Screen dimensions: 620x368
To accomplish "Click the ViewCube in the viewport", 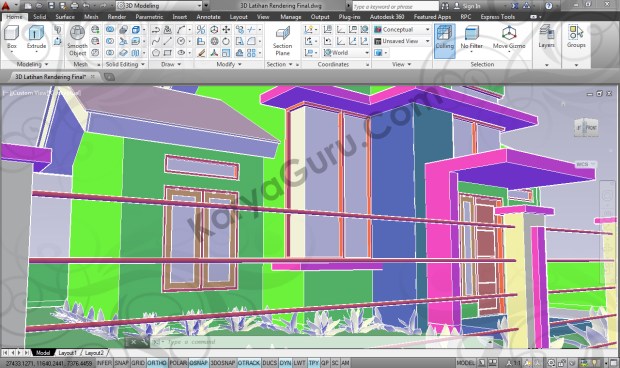I will pos(586,128).
